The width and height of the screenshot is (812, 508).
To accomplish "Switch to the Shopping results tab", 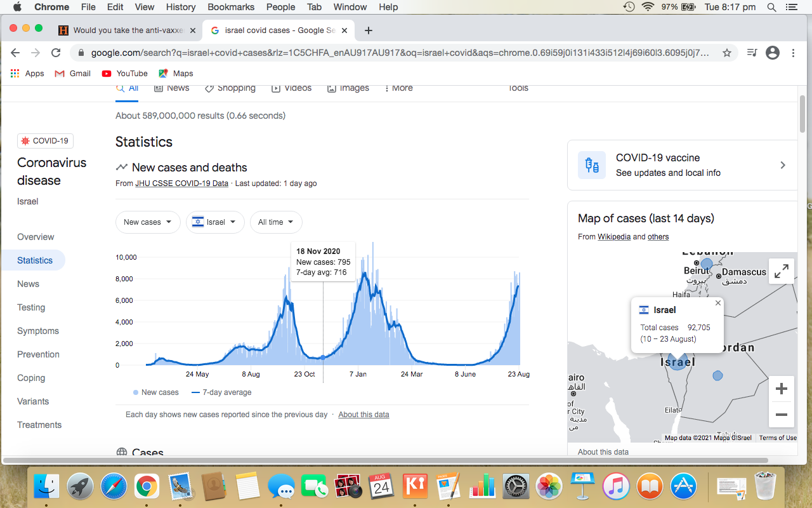I will pos(230,88).
